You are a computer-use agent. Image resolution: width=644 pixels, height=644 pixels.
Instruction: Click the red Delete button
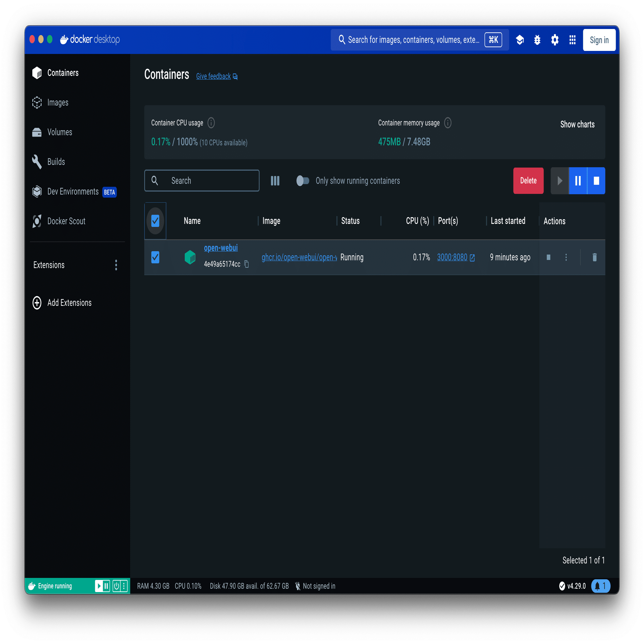528,181
